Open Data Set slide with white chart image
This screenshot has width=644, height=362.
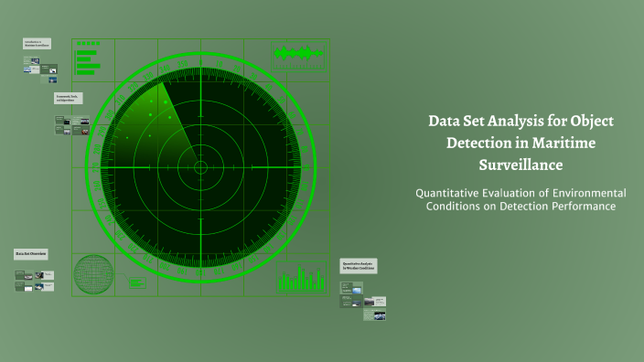click(x=24, y=286)
